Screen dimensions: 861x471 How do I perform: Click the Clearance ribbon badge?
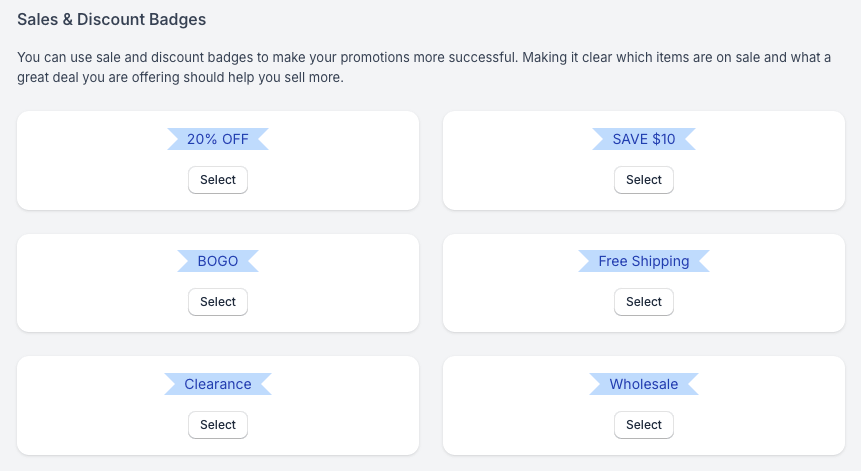[x=217, y=384]
